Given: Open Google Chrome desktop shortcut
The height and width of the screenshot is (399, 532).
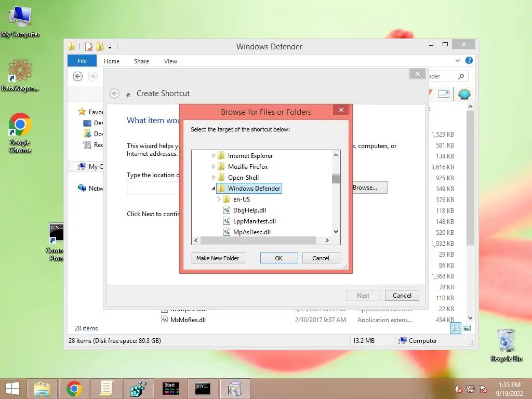Looking at the screenshot, I should point(20,132).
